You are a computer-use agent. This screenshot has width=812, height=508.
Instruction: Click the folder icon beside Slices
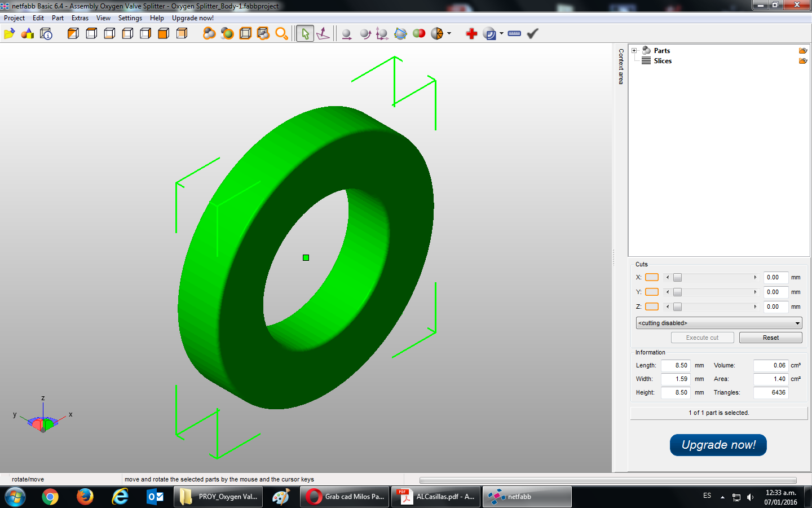pyautogui.click(x=803, y=61)
